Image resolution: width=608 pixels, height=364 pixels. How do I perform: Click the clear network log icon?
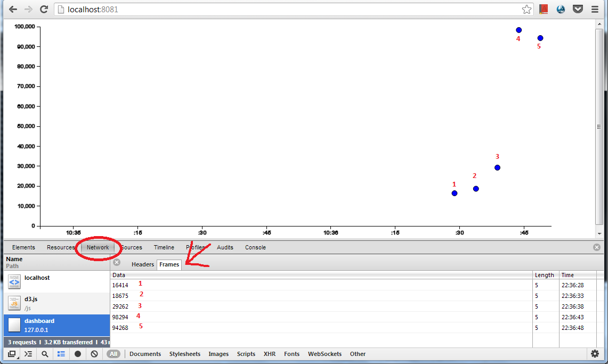click(x=94, y=354)
